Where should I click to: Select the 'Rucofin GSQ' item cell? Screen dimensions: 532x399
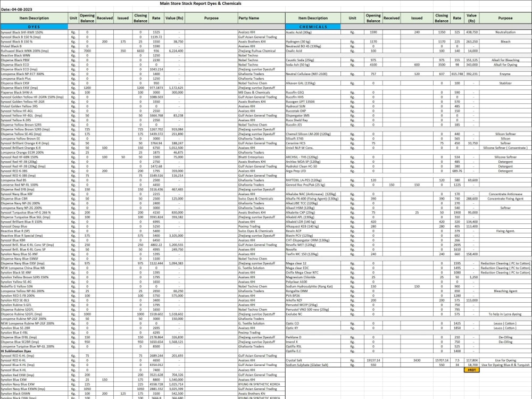(x=313, y=92)
